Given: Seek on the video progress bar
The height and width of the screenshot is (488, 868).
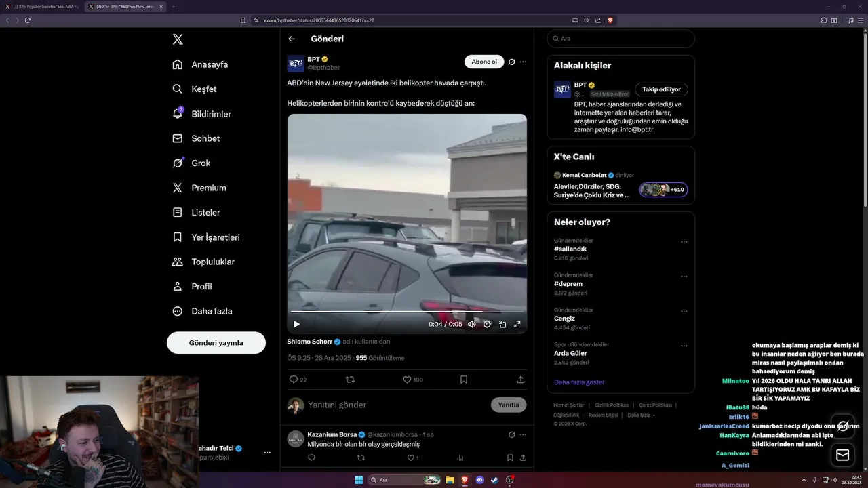Looking at the screenshot, I should click(x=407, y=312).
